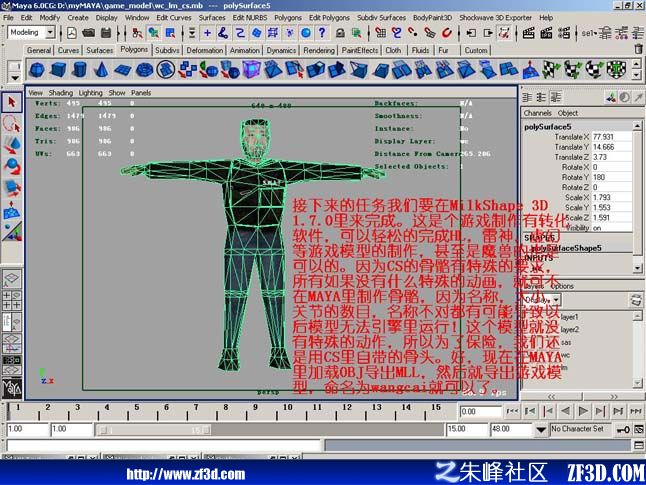This screenshot has height=485, width=646.
Task: Open Render Globals settings icon
Action: (564, 33)
